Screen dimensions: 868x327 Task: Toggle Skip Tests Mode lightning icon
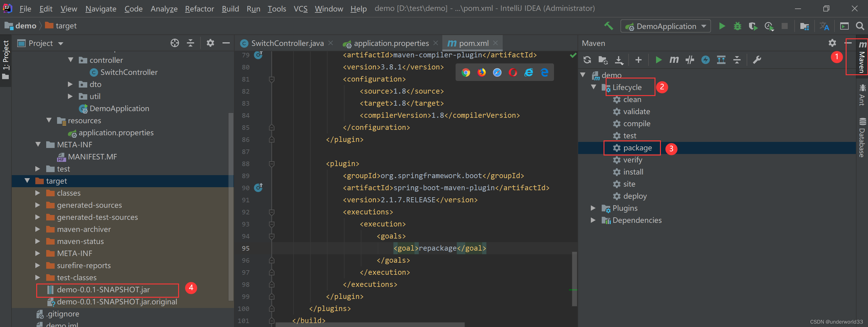pos(705,60)
